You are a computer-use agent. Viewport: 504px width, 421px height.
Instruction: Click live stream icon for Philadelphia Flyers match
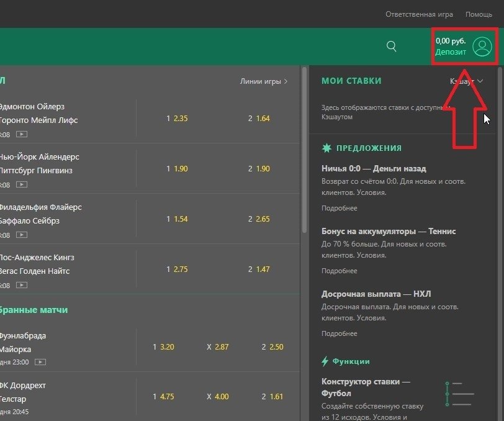[x=22, y=235]
